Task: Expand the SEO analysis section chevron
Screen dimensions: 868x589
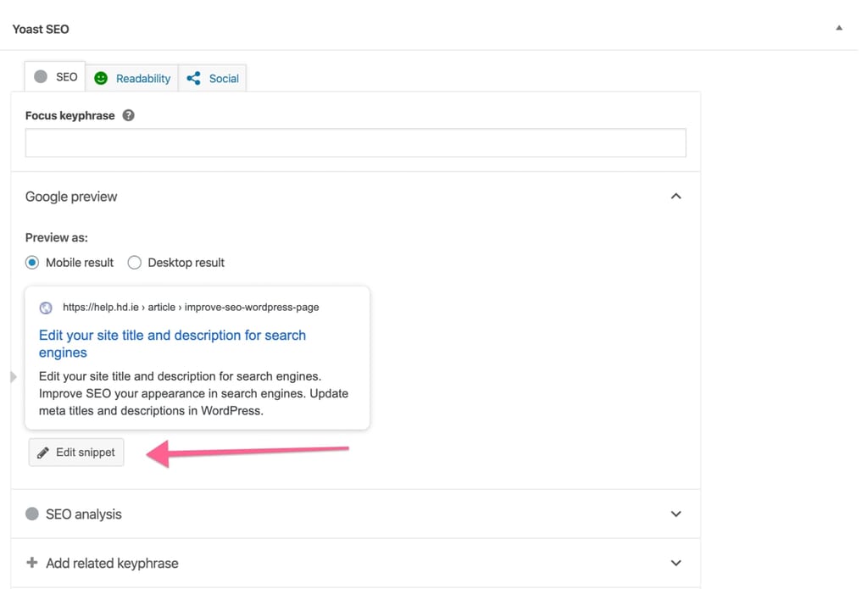Action: tap(676, 514)
